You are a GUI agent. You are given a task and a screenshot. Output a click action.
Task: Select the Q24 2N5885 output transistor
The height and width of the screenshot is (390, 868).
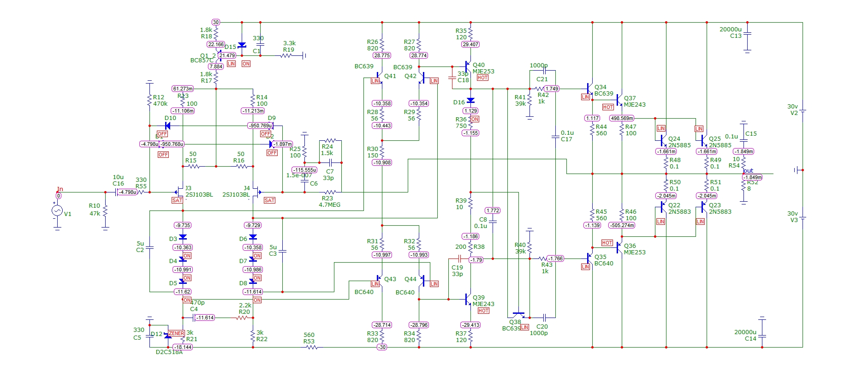click(x=663, y=140)
